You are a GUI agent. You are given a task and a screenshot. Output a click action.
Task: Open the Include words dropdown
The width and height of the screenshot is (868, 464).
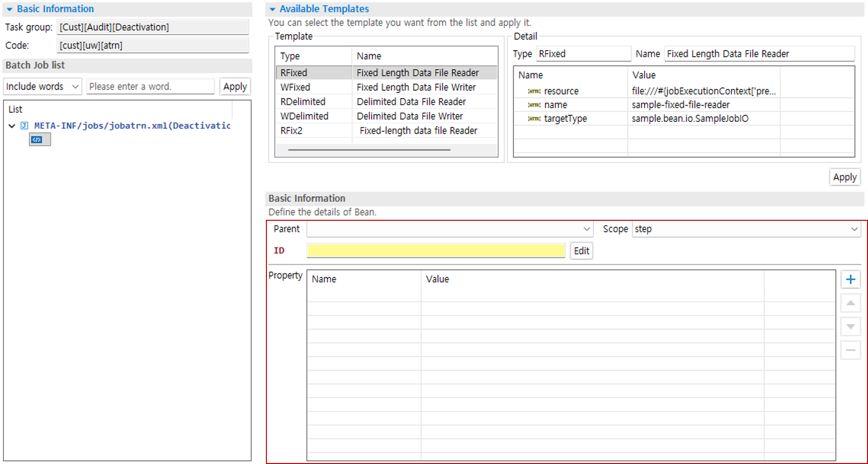(42, 86)
